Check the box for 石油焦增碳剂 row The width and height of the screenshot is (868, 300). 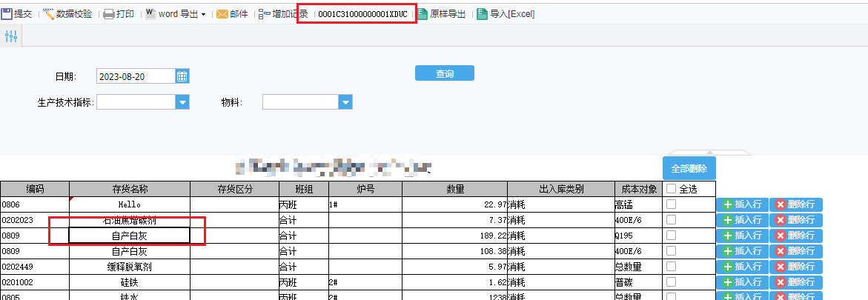(x=672, y=220)
